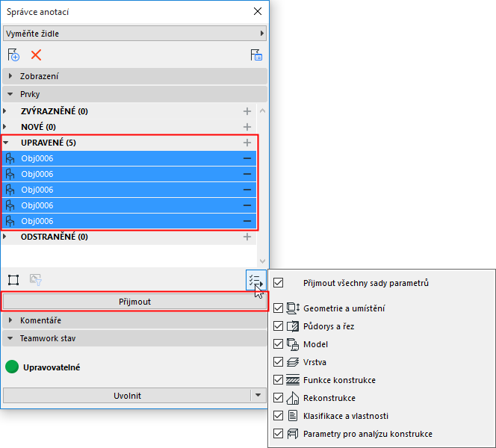Viewport: 496px width, 448px height.
Task: Close the Správce anotací panel
Action: (258, 11)
